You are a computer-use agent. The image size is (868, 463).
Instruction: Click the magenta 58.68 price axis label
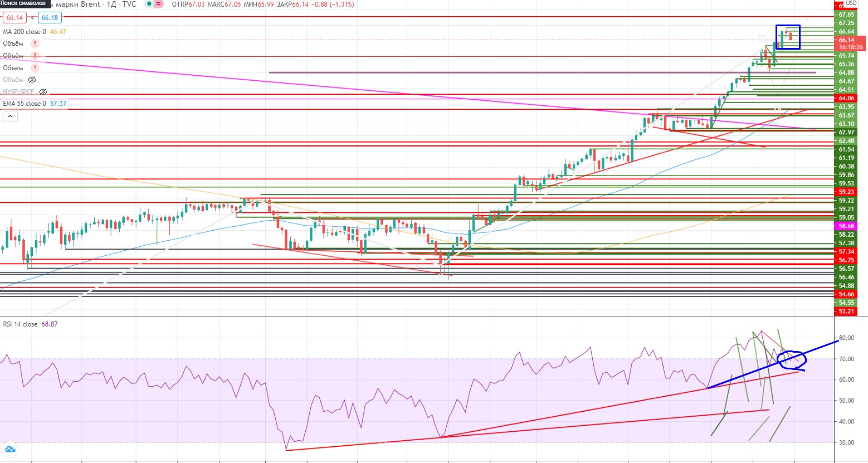coord(846,226)
